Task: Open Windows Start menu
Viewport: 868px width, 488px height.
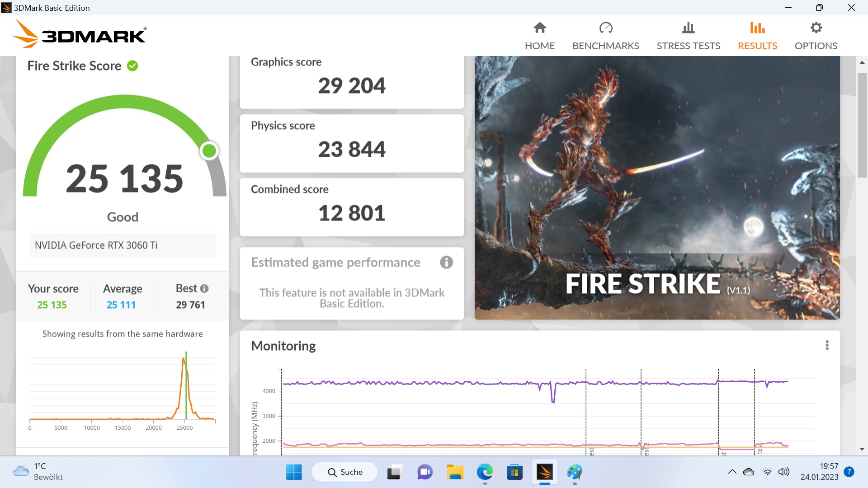Action: (294, 472)
